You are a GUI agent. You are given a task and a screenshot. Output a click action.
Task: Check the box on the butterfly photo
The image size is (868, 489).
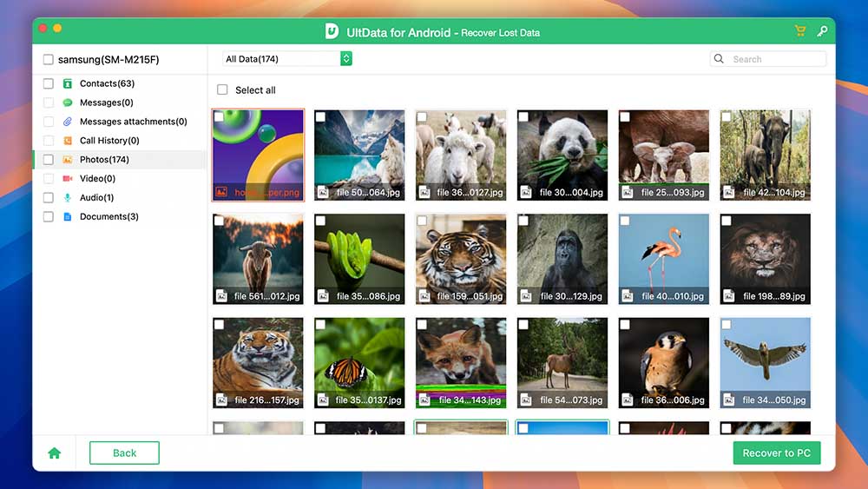pyautogui.click(x=320, y=325)
